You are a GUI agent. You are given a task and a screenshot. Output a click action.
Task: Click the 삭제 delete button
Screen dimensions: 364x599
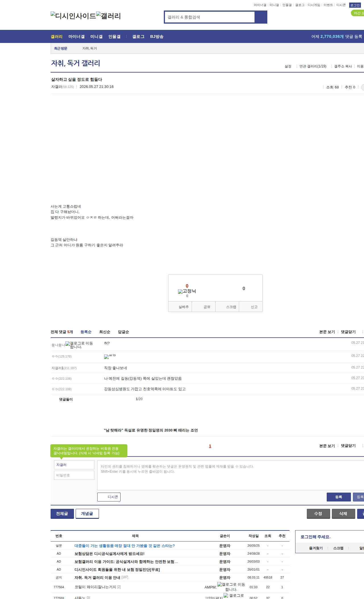pyautogui.click(x=344, y=514)
